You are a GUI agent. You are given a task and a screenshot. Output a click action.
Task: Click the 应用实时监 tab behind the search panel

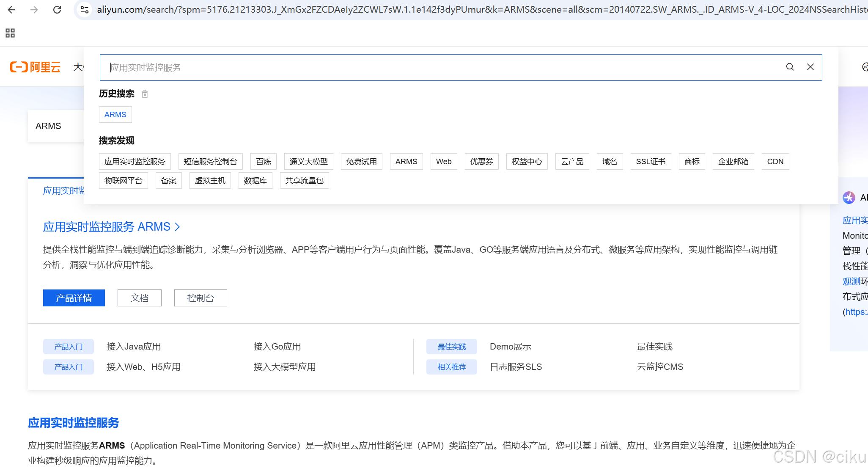click(63, 191)
